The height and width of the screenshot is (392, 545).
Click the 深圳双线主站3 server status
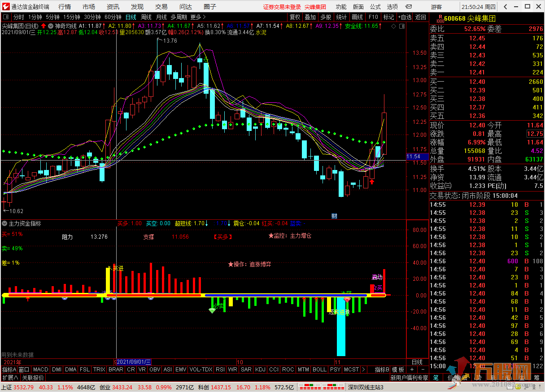click(366, 387)
